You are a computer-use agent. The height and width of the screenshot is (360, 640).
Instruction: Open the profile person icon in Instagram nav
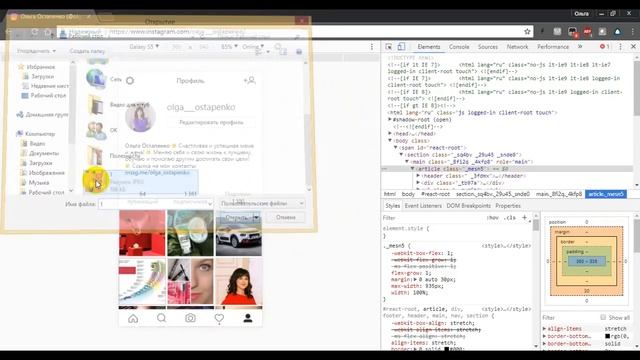pyautogui.click(x=248, y=318)
